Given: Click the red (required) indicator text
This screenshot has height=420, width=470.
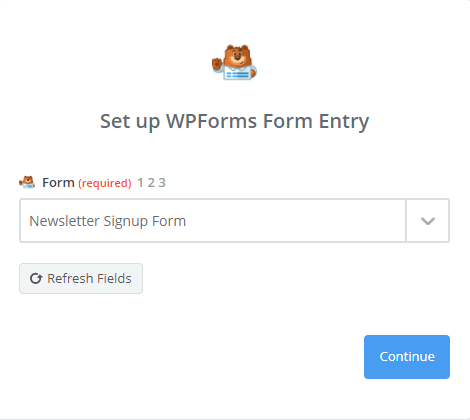Looking at the screenshot, I should tap(105, 183).
